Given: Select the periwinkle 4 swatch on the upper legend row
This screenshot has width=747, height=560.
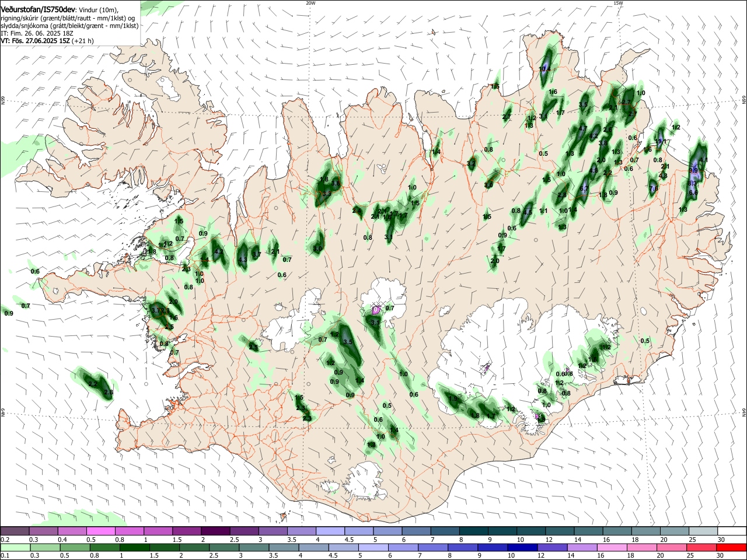Looking at the screenshot, I should click(330, 531).
